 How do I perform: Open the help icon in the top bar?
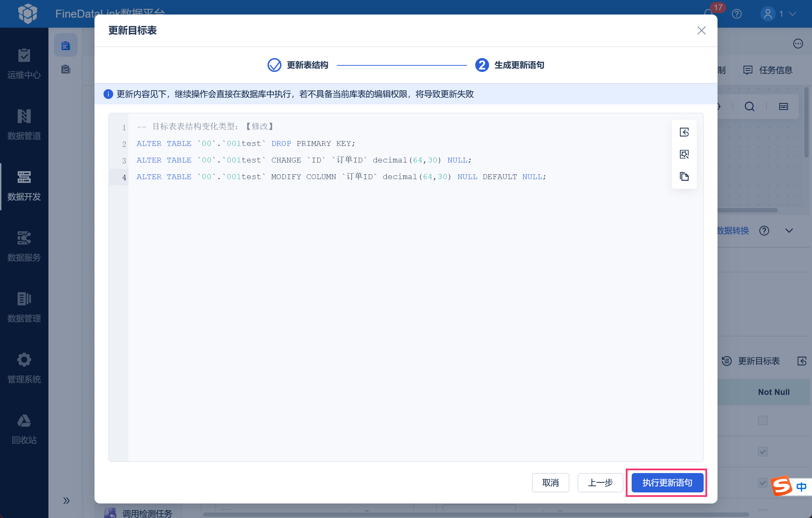pos(737,14)
